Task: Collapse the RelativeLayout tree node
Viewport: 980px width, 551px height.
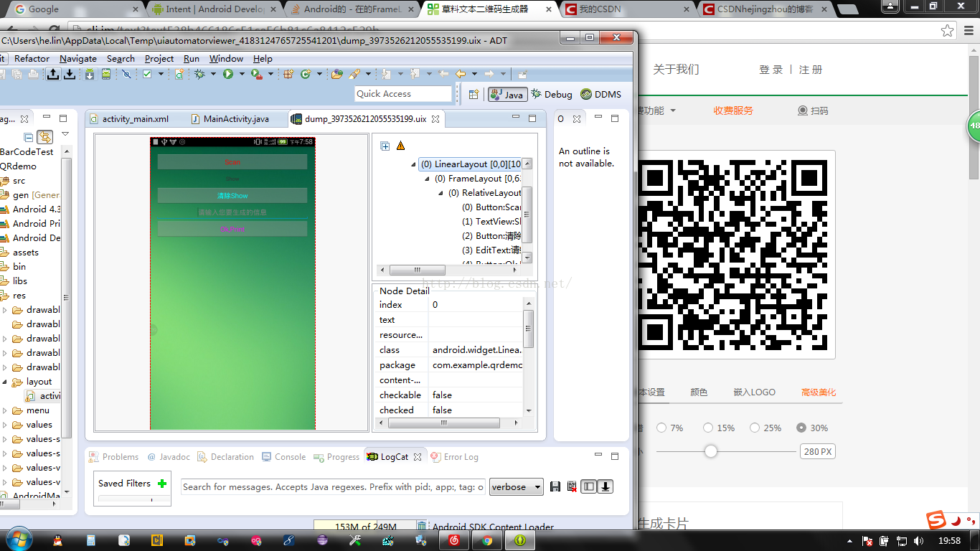Action: (x=441, y=193)
